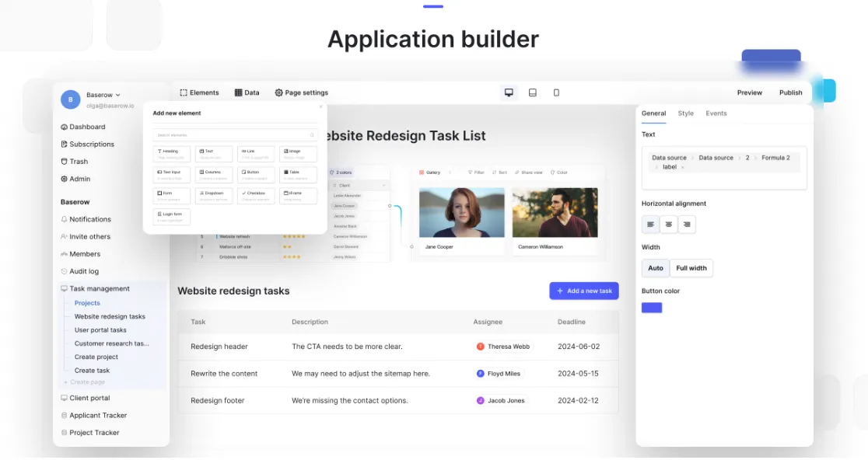Open the blue Button color swatch
Screen dimensions: 868x460
652,308
